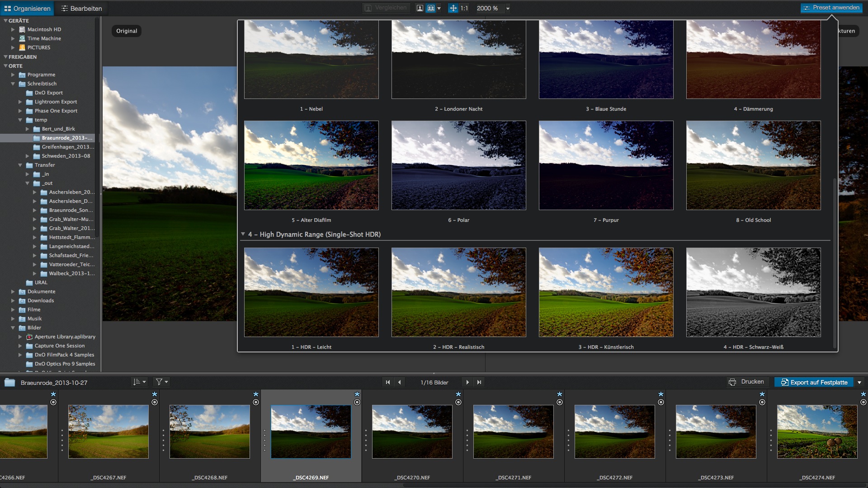
Task: Select side-by-side comparison view icon
Action: click(431, 8)
